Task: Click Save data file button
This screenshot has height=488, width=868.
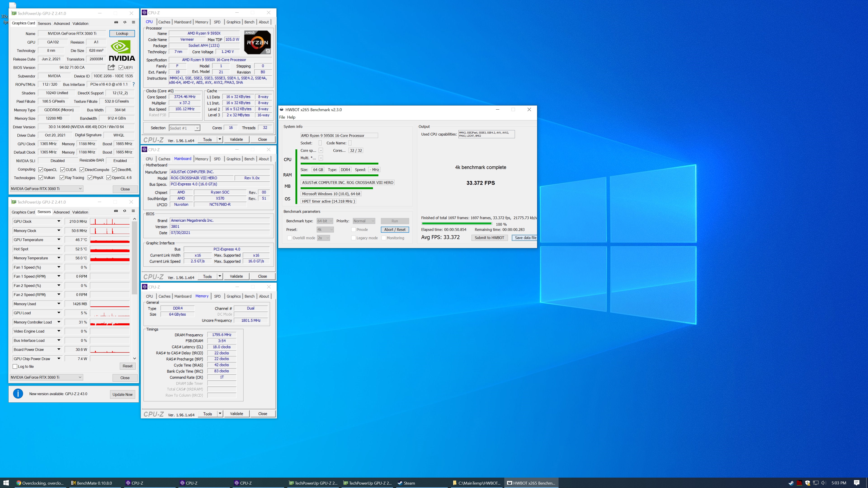Action: point(524,237)
